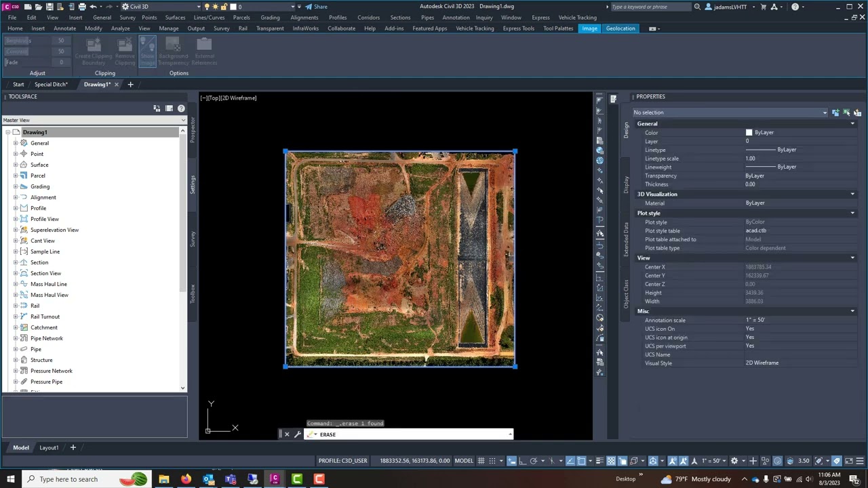868x488 pixels.
Task: Click the Color ByLayer white swatch
Action: click(x=749, y=133)
